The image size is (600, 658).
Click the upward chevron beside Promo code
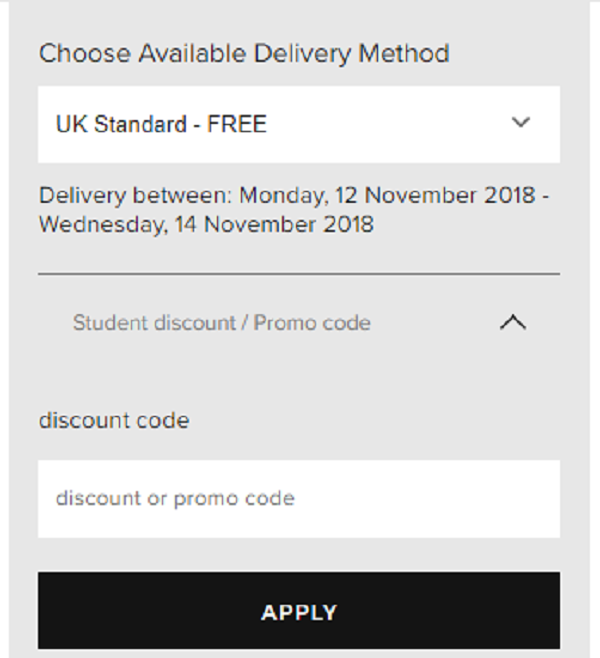513,323
